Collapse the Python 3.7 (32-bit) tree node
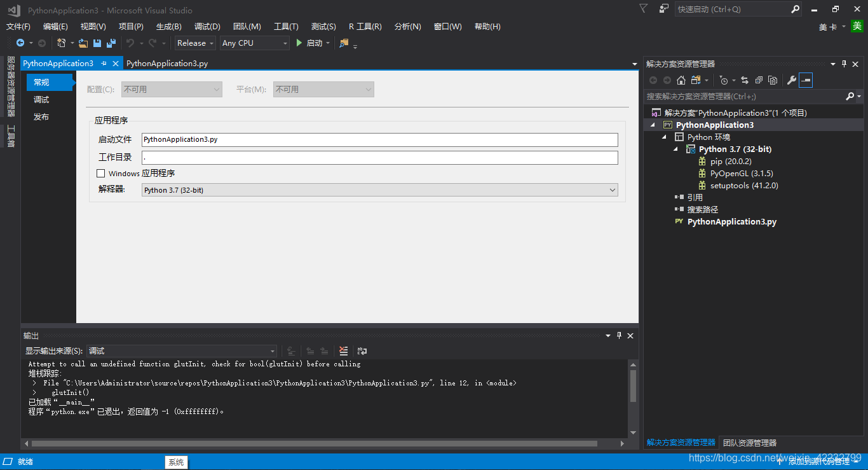The width and height of the screenshot is (868, 470). 677,149
